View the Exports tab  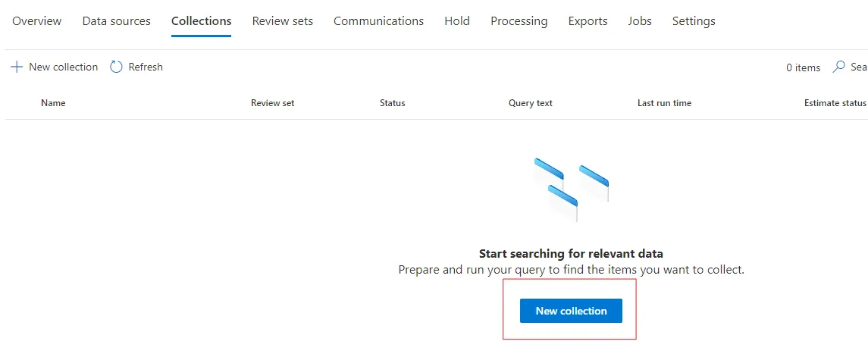pos(588,21)
